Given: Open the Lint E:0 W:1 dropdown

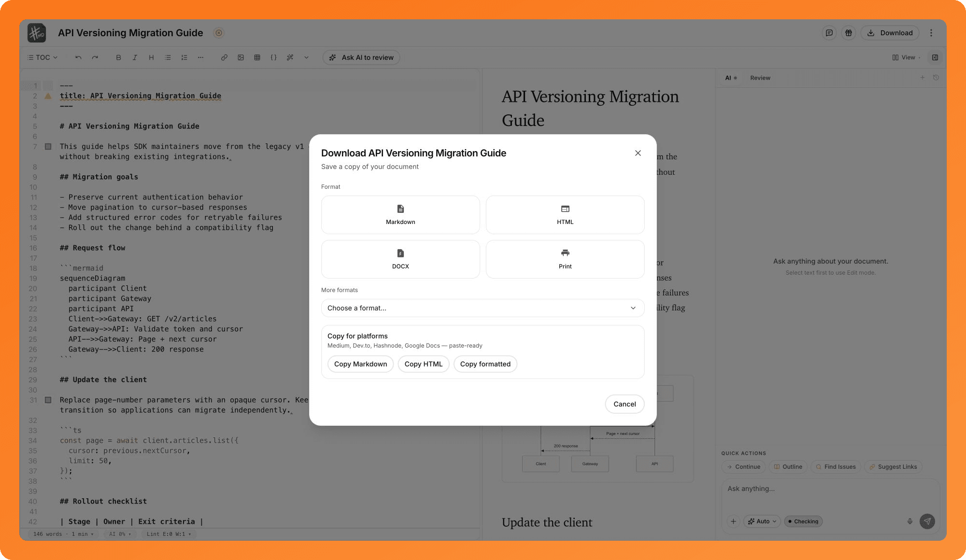Looking at the screenshot, I should click(169, 534).
